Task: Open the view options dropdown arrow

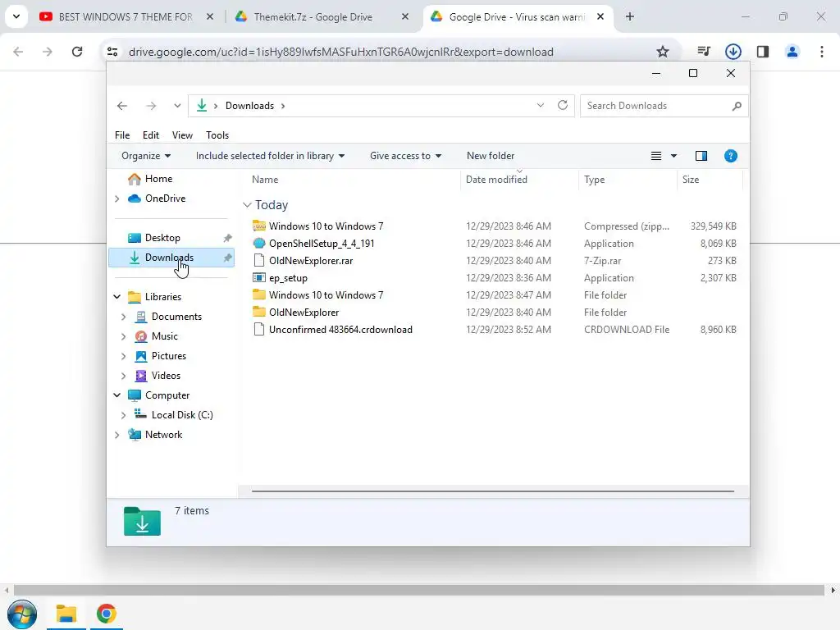Action: click(x=674, y=156)
